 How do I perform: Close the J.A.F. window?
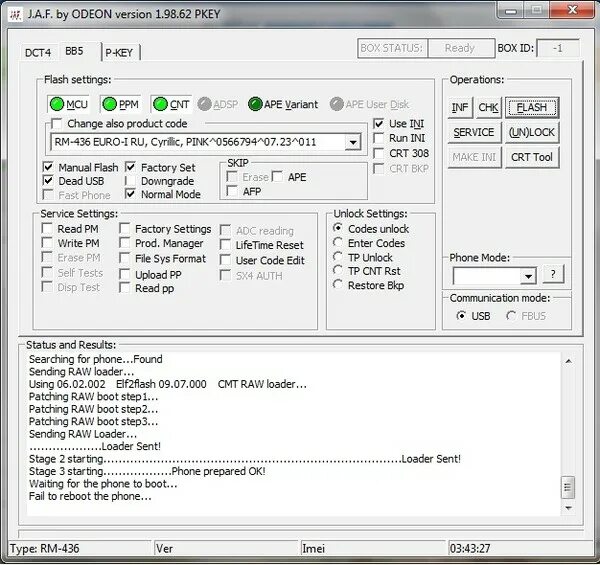[x=572, y=10]
